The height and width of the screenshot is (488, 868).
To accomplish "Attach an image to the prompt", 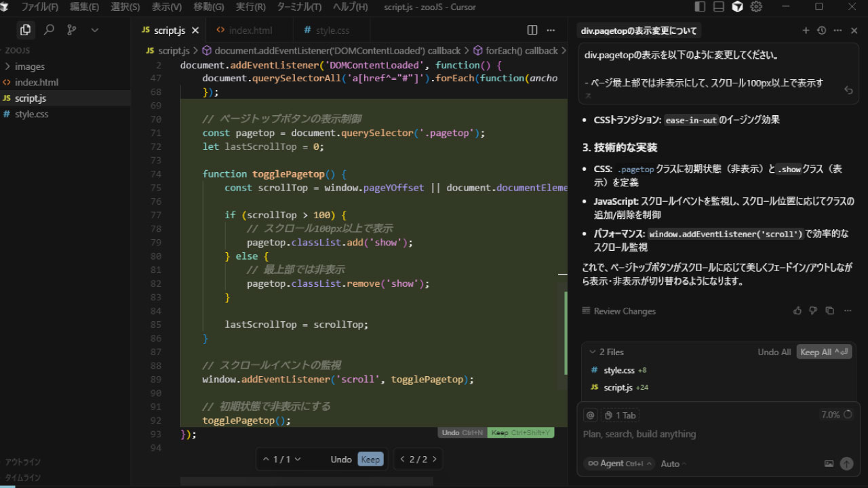I will pos(829,464).
